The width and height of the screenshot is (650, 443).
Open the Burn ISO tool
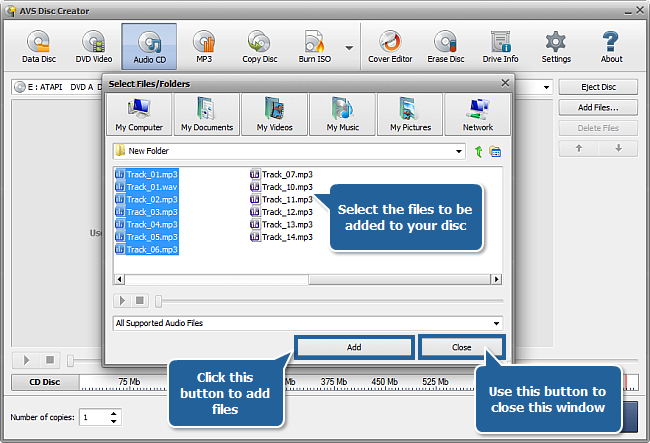(315, 46)
